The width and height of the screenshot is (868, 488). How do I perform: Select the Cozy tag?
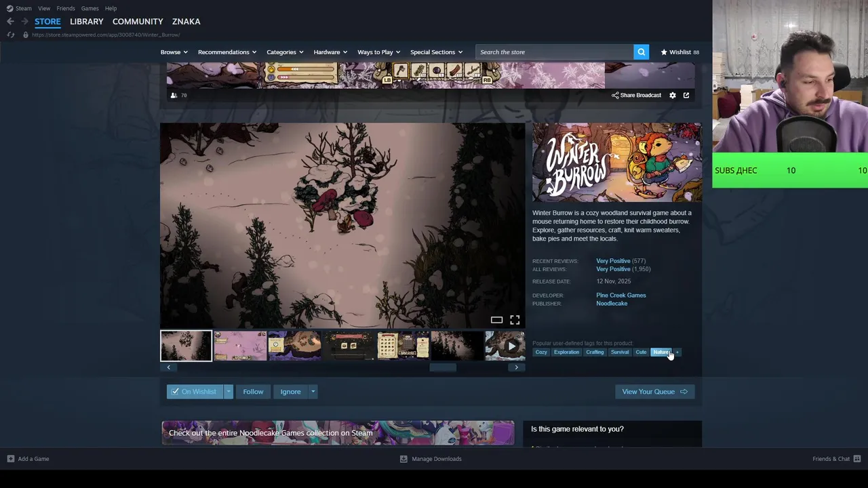click(541, 352)
